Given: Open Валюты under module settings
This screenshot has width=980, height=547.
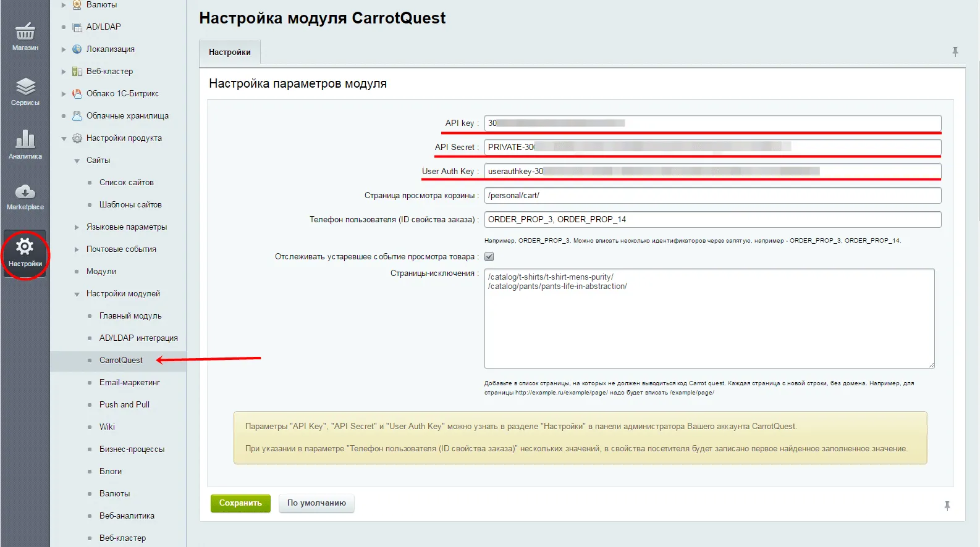Looking at the screenshot, I should tap(114, 493).
